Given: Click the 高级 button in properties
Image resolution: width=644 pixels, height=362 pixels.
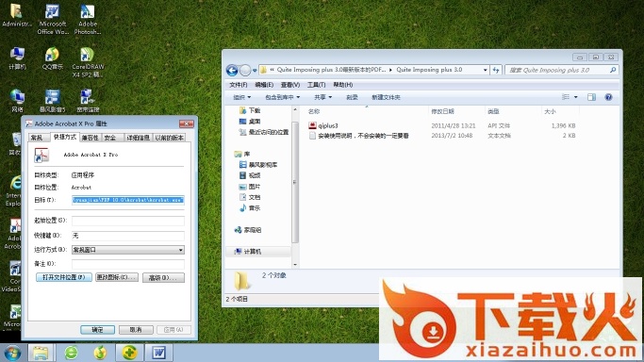Looking at the screenshot, I should [x=163, y=278].
